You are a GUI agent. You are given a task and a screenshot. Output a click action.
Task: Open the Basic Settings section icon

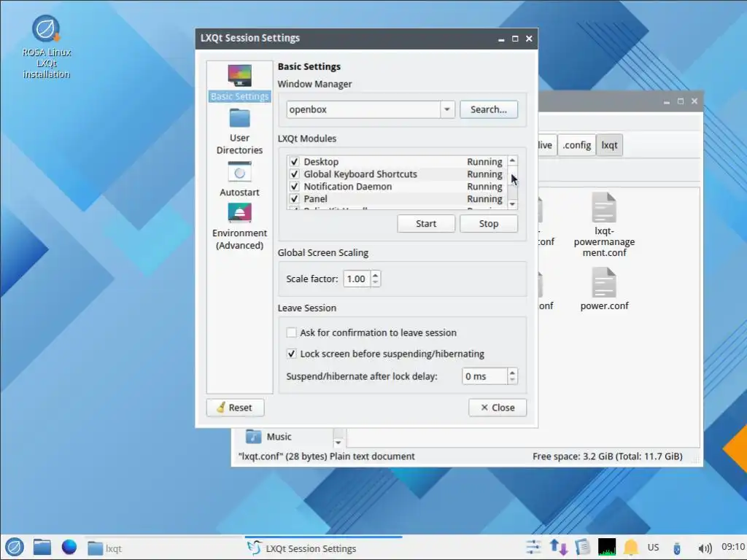point(239,75)
